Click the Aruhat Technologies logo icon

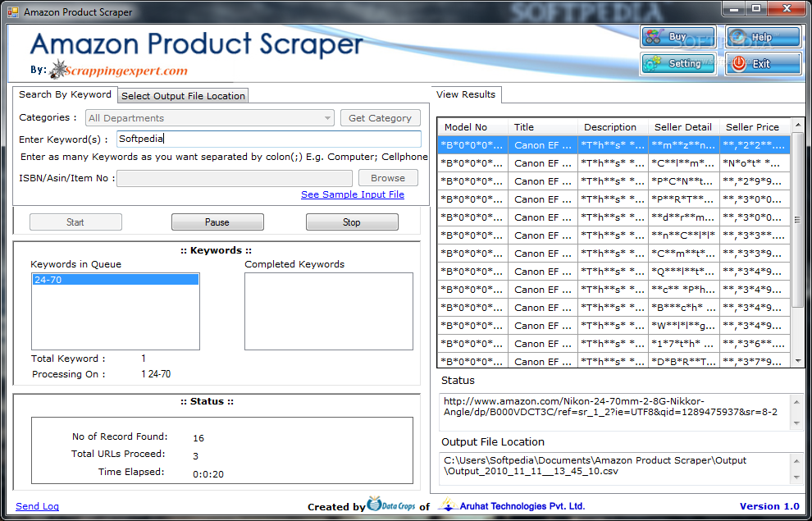point(448,504)
